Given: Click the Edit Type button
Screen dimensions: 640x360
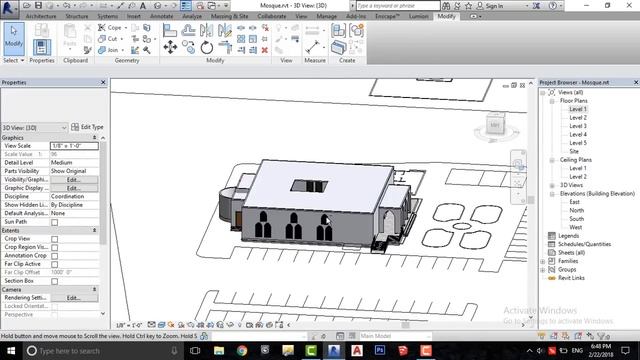Looking at the screenshot, I should pos(87,127).
